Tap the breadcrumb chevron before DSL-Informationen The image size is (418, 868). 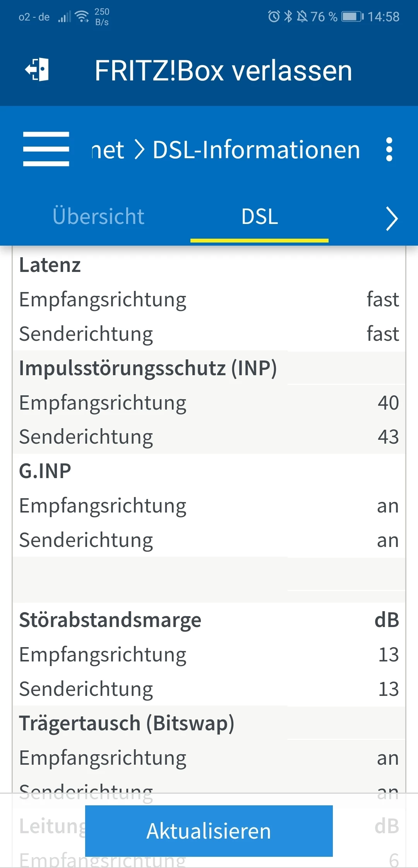[139, 150]
